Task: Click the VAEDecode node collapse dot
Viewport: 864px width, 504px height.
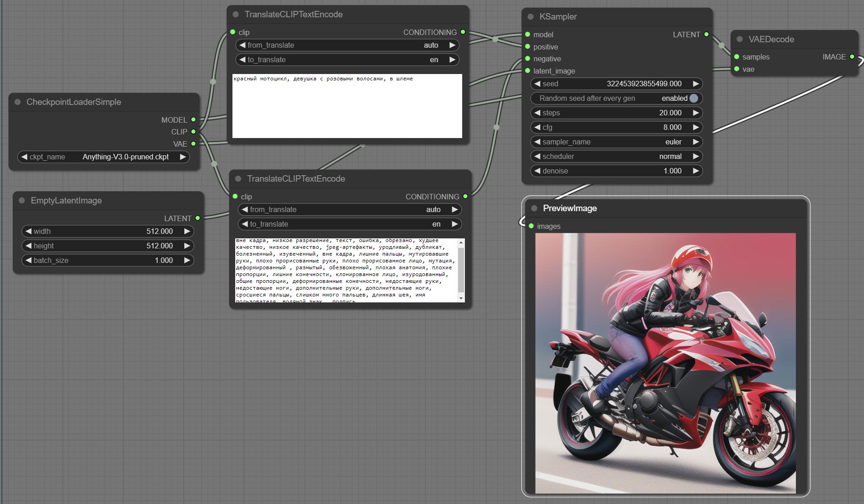Action: point(740,40)
